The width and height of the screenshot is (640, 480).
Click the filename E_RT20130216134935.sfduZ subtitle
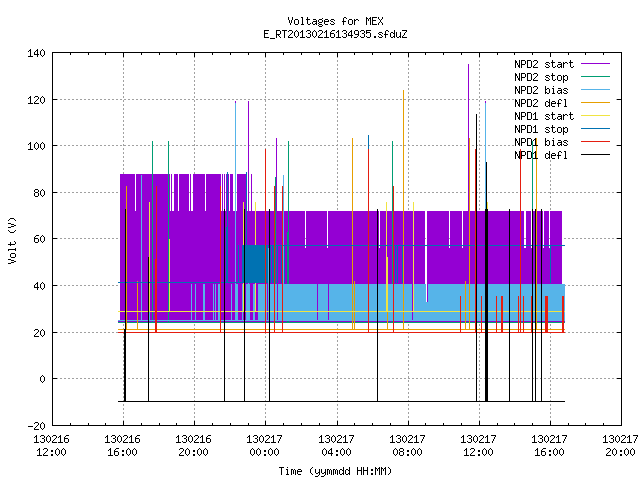coord(335,34)
